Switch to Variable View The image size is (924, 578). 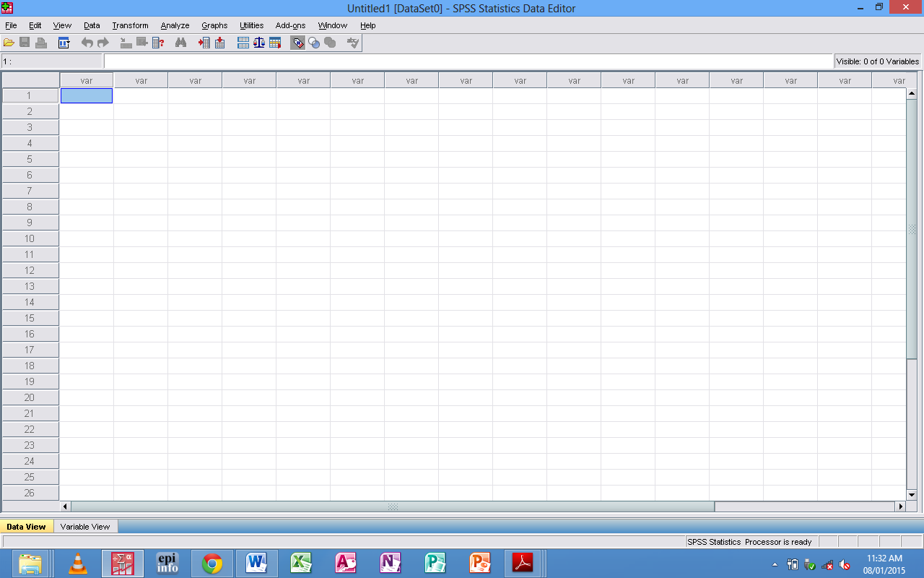coord(85,526)
